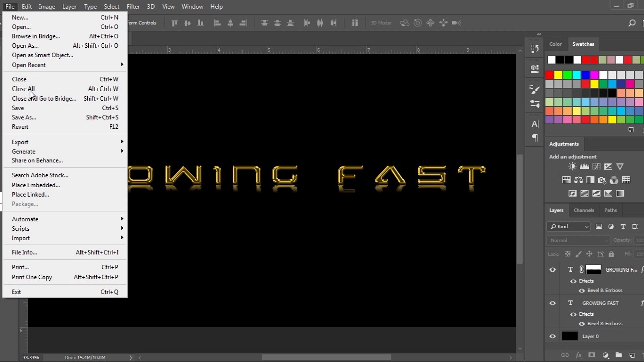Add a Photo Filter adjustment

coord(602,180)
